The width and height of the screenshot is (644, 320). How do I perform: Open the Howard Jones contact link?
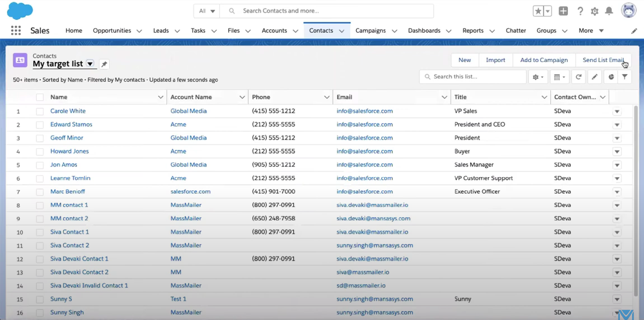[69, 151]
